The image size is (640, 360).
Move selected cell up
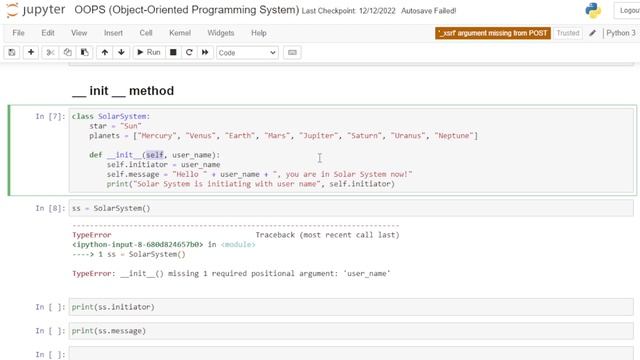pos(105,52)
